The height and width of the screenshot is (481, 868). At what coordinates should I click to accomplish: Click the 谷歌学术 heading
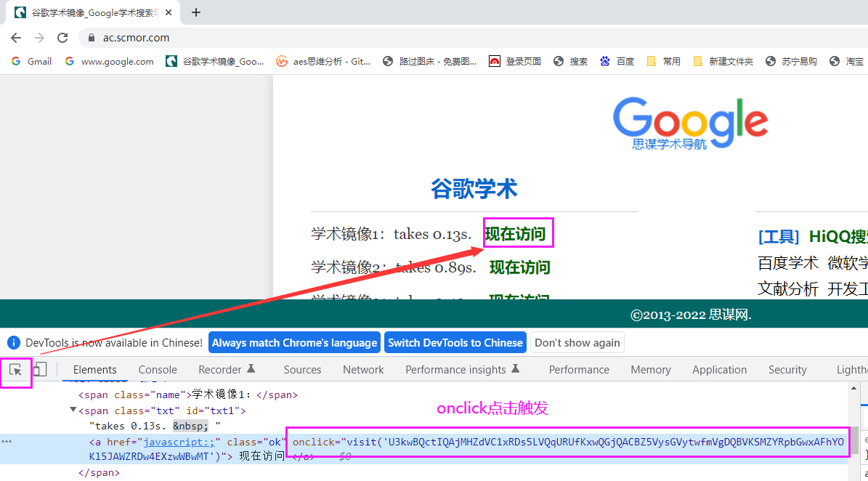coord(474,189)
